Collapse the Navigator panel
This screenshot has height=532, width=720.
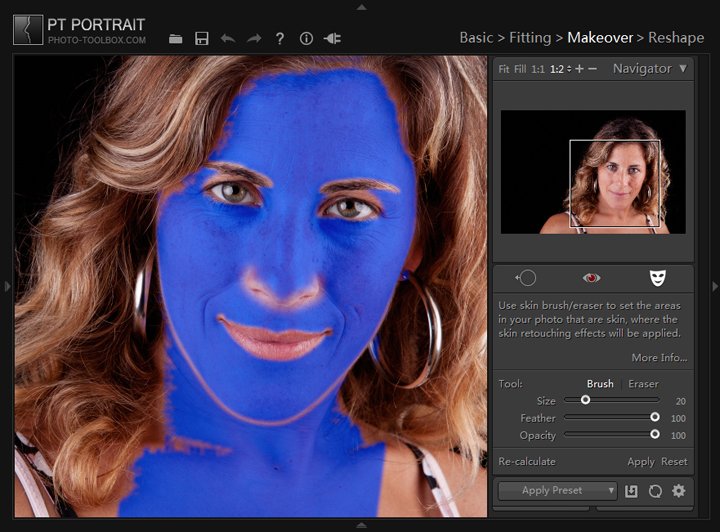click(x=683, y=69)
